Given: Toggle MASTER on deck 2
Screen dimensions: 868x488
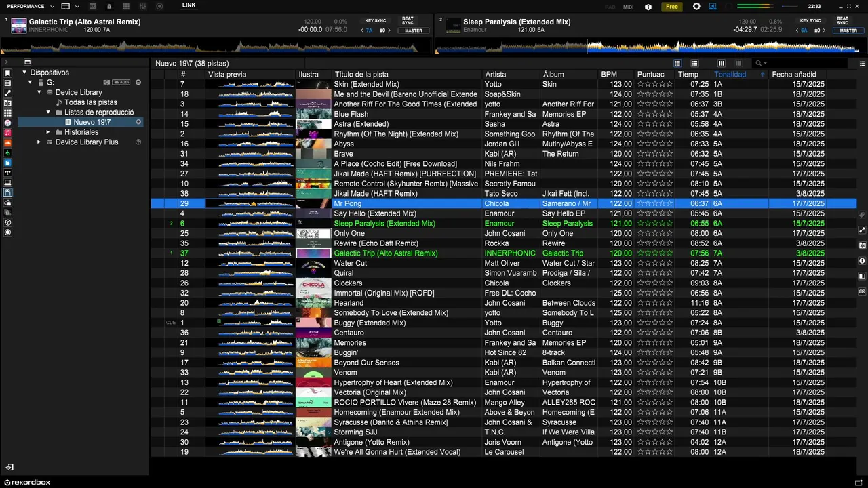Looking at the screenshot, I should point(848,30).
